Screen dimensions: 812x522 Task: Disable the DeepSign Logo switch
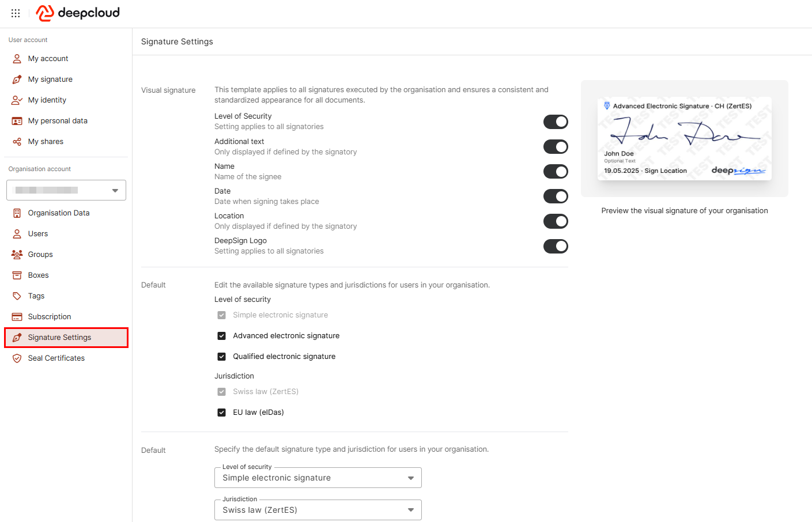click(x=556, y=246)
